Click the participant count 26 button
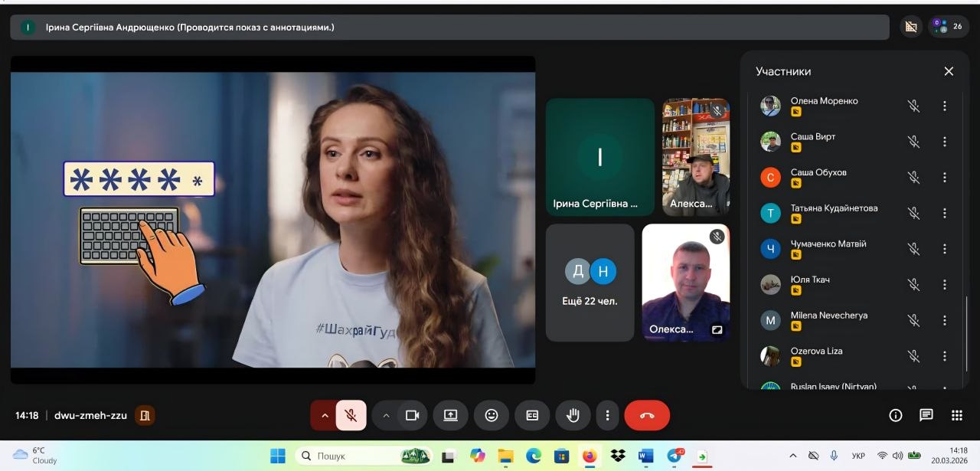The image size is (980, 471). click(949, 27)
